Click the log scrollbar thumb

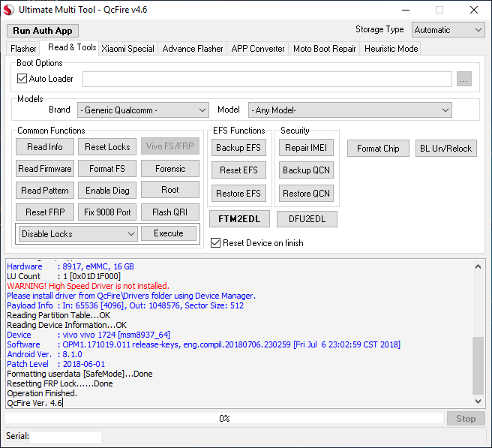(478, 365)
